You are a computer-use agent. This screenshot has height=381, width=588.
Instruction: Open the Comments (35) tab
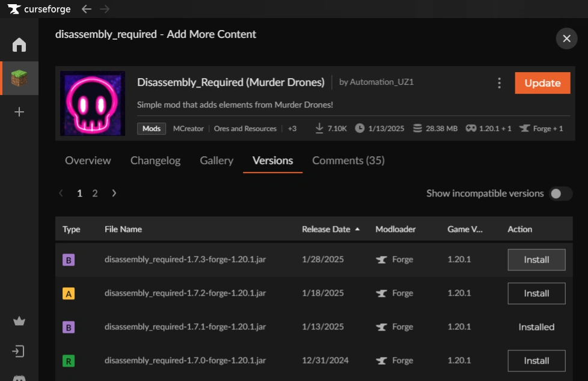click(348, 160)
